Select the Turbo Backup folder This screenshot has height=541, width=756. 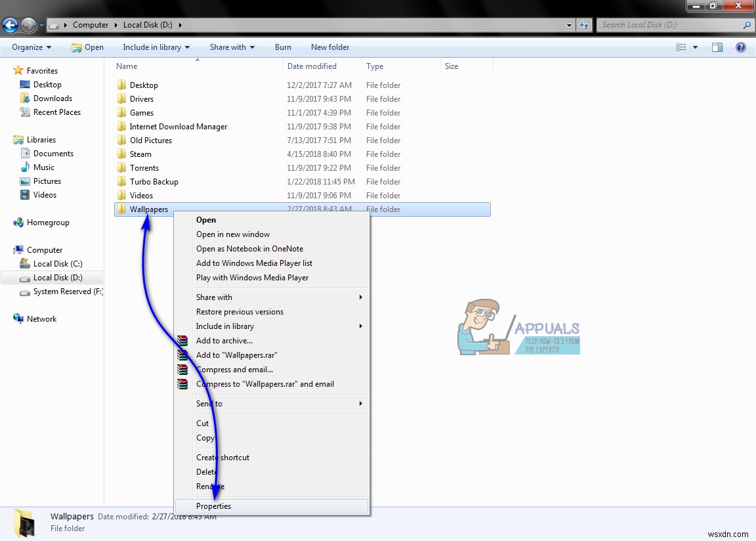coord(154,182)
